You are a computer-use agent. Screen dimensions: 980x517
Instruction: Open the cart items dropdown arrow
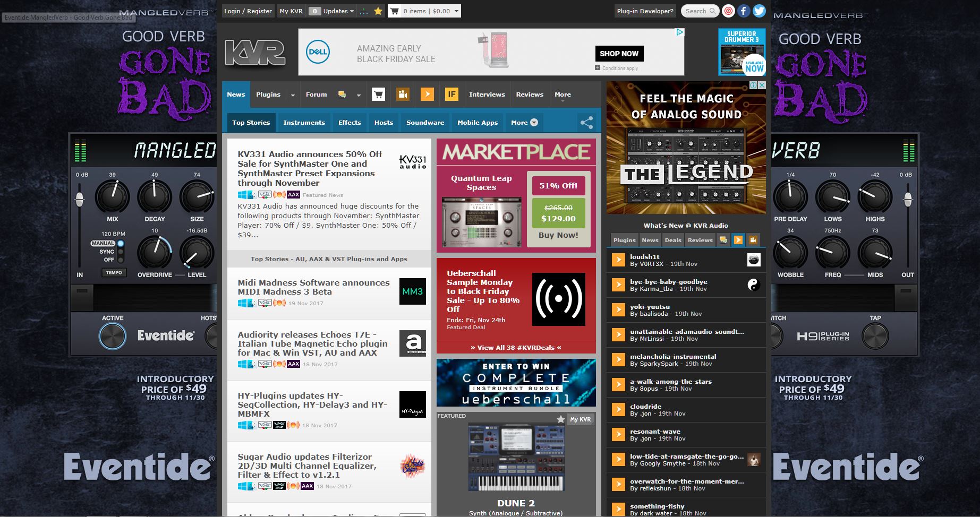(x=456, y=11)
